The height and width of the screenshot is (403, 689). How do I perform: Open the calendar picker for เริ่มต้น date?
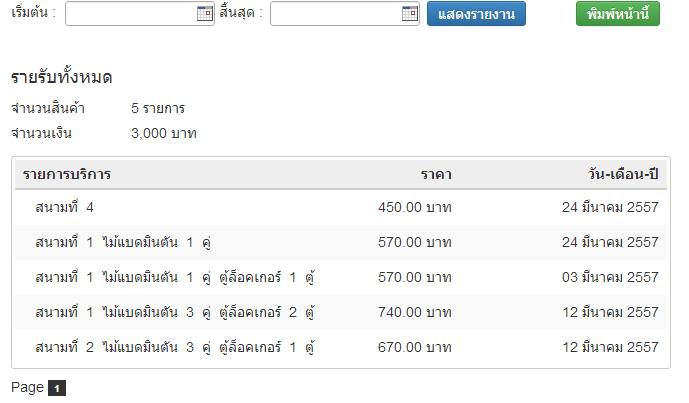(205, 14)
